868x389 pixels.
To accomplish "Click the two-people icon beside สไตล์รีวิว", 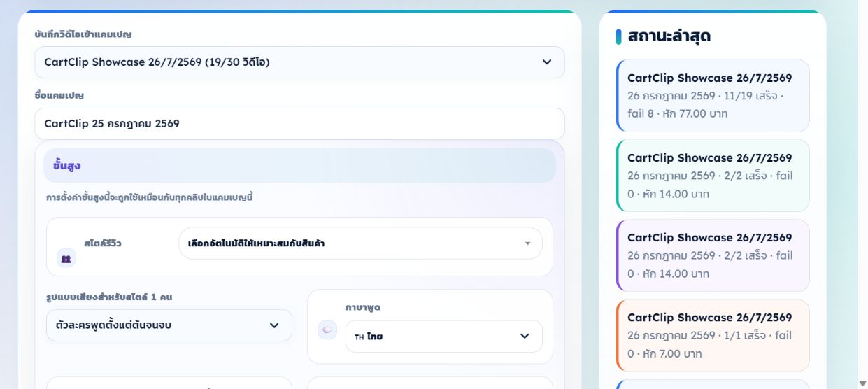I will [x=66, y=258].
